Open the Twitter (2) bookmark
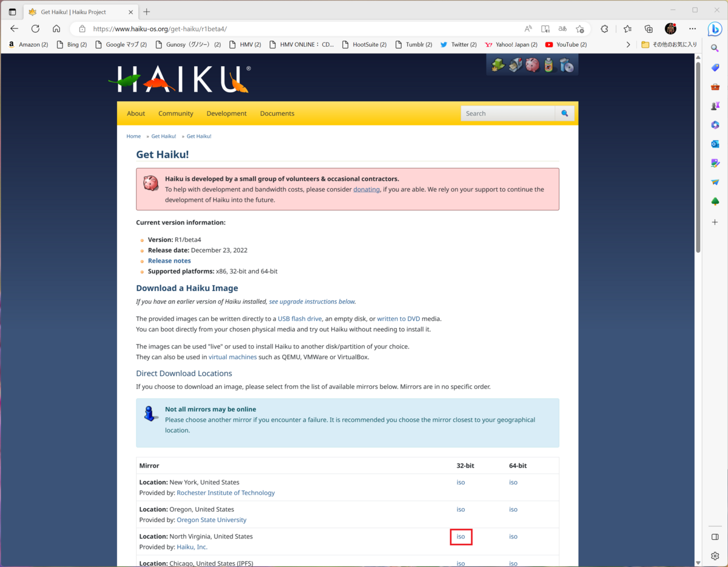Image resolution: width=728 pixels, height=567 pixels. (x=458, y=44)
